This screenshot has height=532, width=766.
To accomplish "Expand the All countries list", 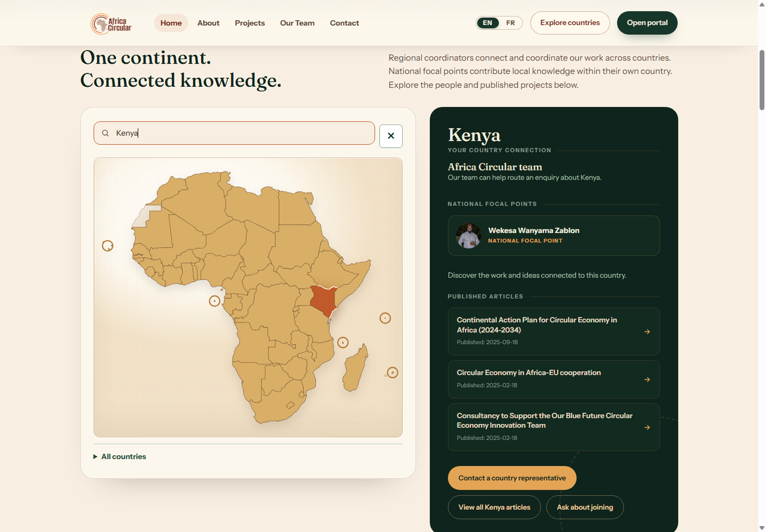I will pyautogui.click(x=120, y=457).
